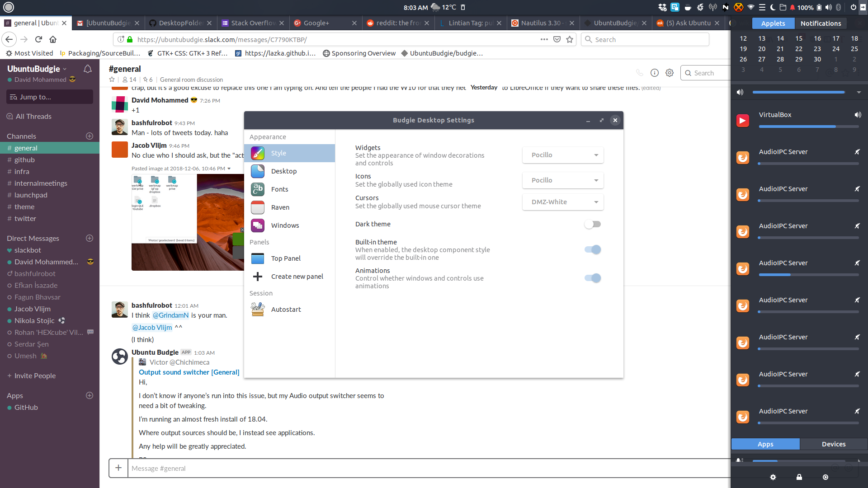The height and width of the screenshot is (488, 868).
Task: Select Fonts in Budgie settings sidebar
Action: coord(290,189)
